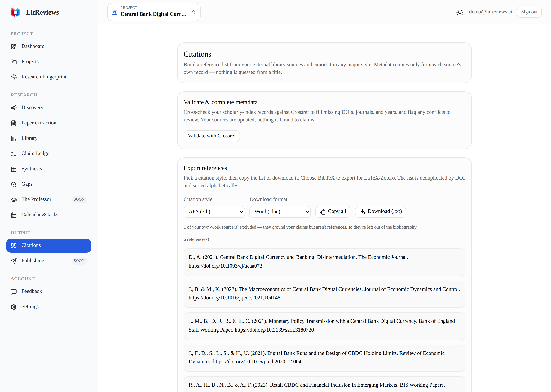Go to Library page
Screen dimensions: 551x392
pos(49,138)
